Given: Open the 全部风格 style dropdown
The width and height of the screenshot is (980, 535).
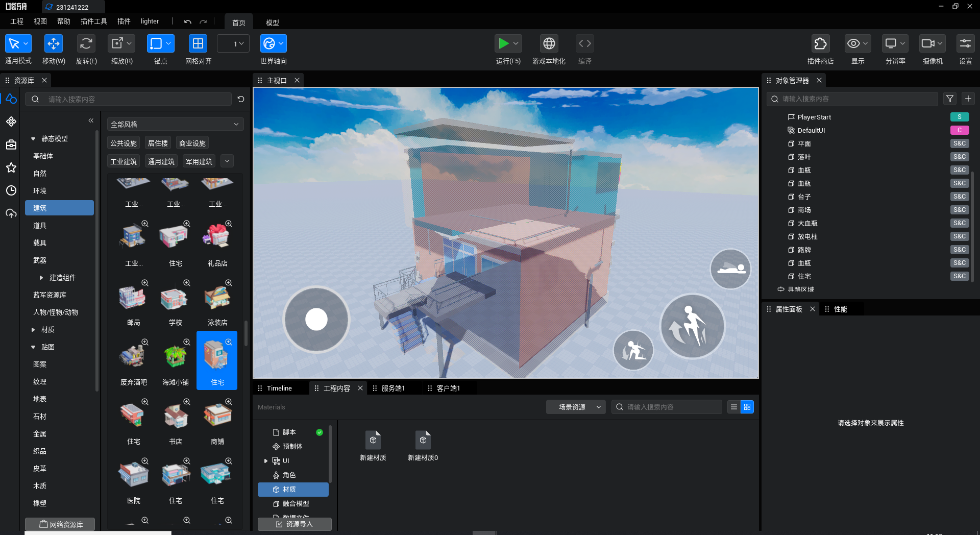Looking at the screenshot, I should pyautogui.click(x=175, y=124).
